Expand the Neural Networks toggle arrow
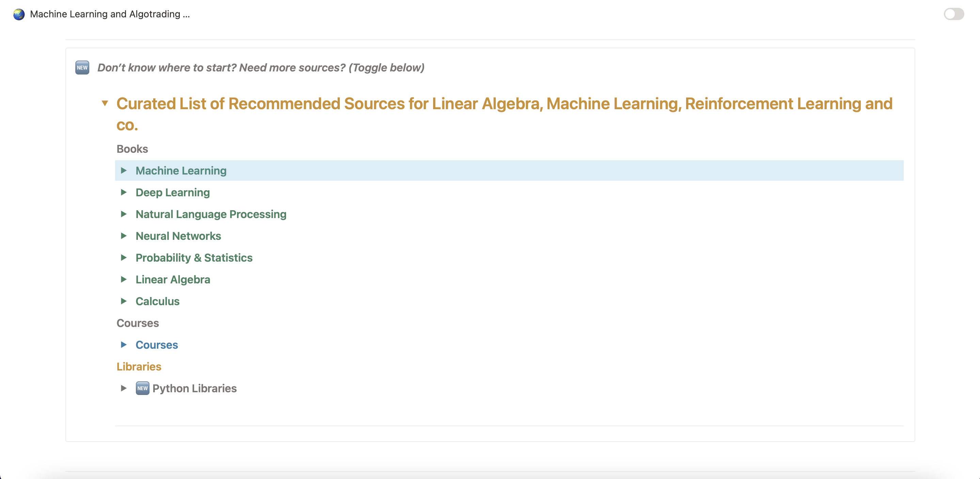Viewport: 980px width, 479px height. coord(124,236)
